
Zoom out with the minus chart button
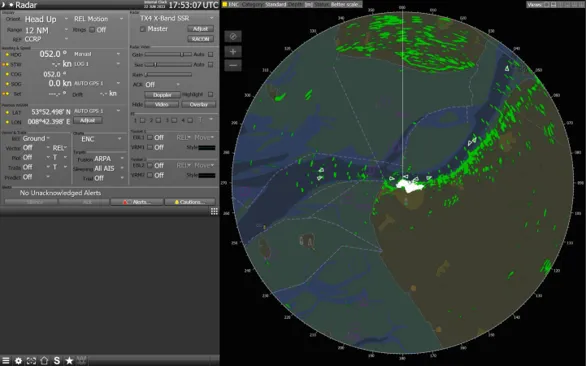233,65
